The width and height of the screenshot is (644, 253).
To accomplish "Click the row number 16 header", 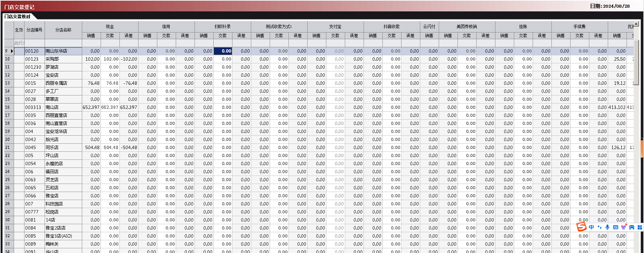I will point(9,107).
